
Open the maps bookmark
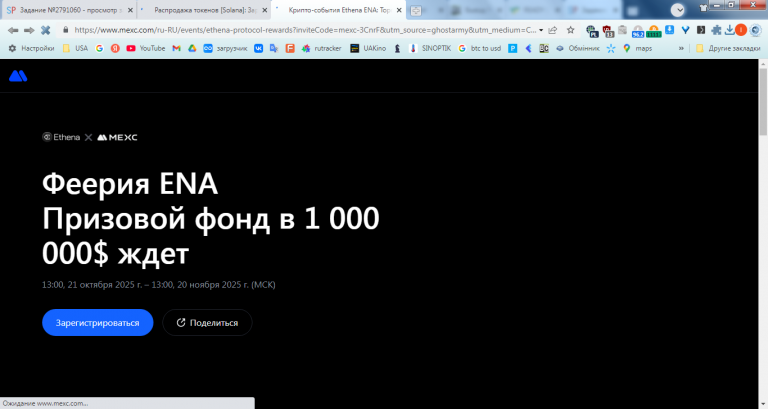pyautogui.click(x=637, y=48)
